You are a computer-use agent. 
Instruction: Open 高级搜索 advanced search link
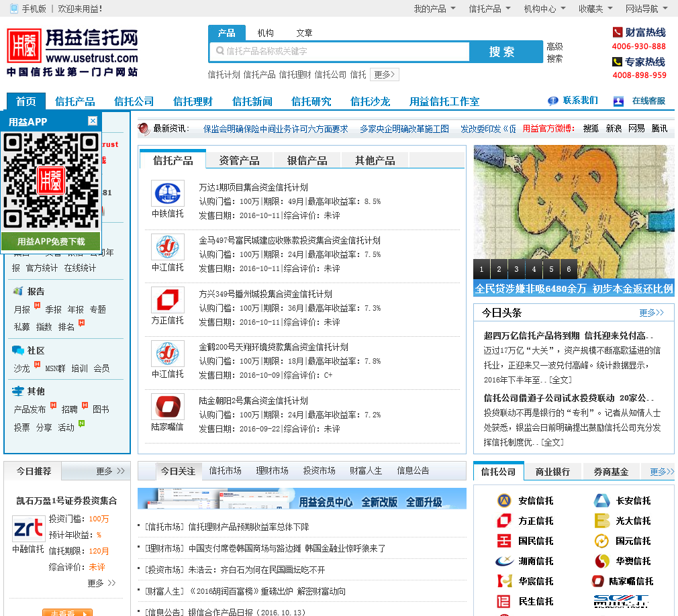point(554,52)
